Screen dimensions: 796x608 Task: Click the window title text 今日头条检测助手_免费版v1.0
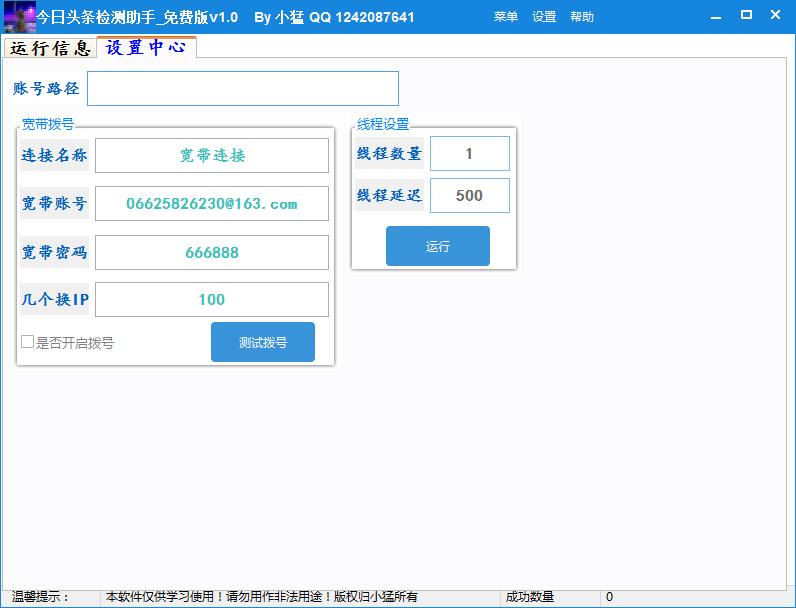pyautogui.click(x=137, y=17)
